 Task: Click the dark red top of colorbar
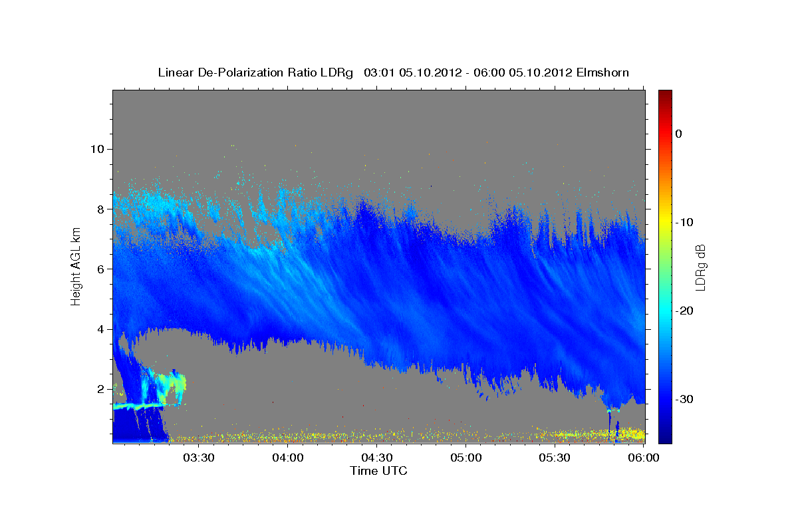pos(665,96)
